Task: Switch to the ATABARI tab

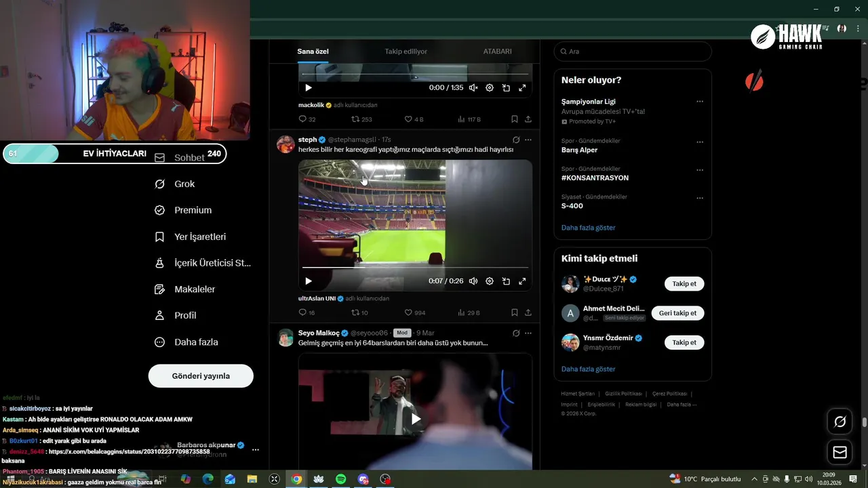Action: (497, 52)
